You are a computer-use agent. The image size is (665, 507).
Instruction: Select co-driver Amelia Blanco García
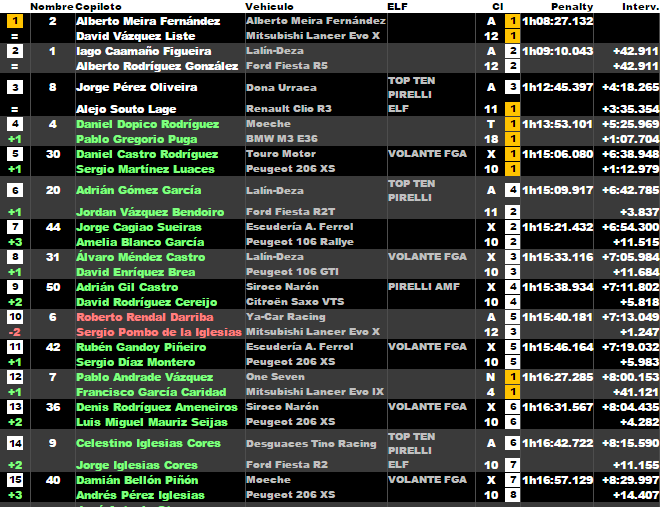pyautogui.click(x=140, y=242)
